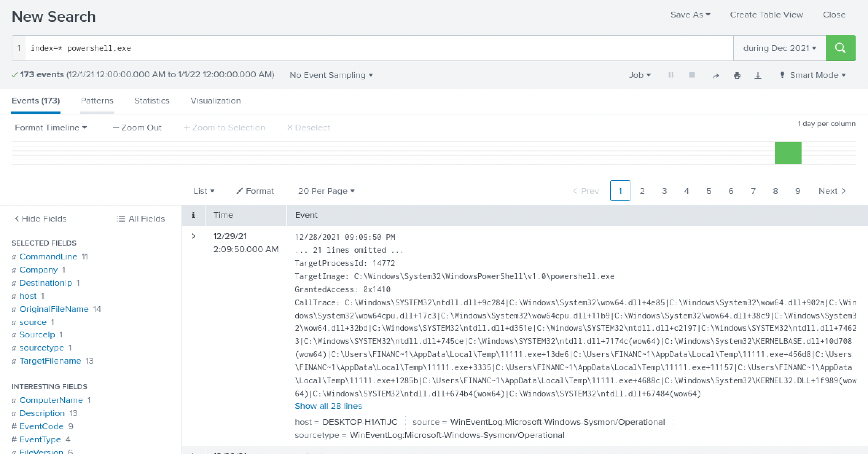Click Create Table View
The height and width of the screenshot is (454, 868).
[x=766, y=15]
